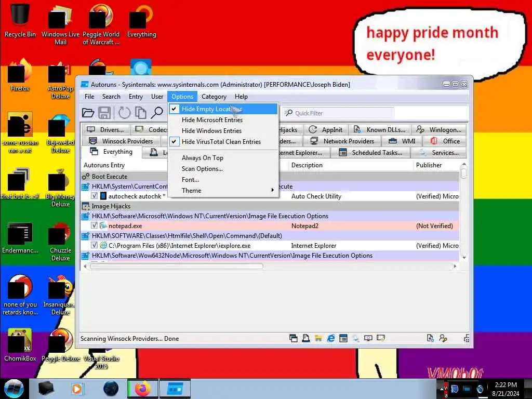Open the Entry menu
Screen dimensions: 532x399
click(136, 97)
